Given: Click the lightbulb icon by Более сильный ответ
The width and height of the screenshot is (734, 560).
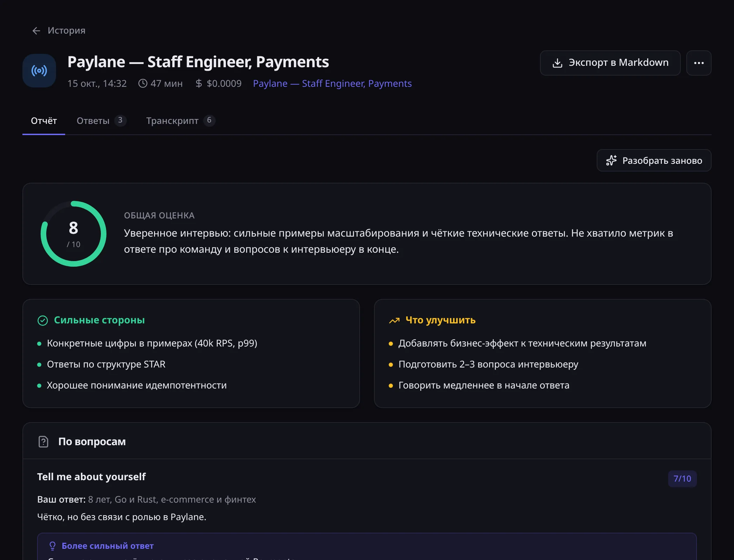Looking at the screenshot, I should 53,546.
